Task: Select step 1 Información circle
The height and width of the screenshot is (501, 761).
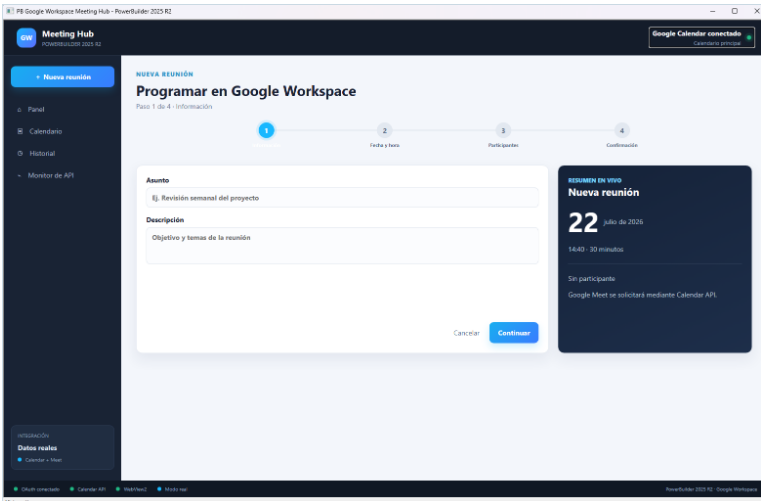Action: pos(266,130)
